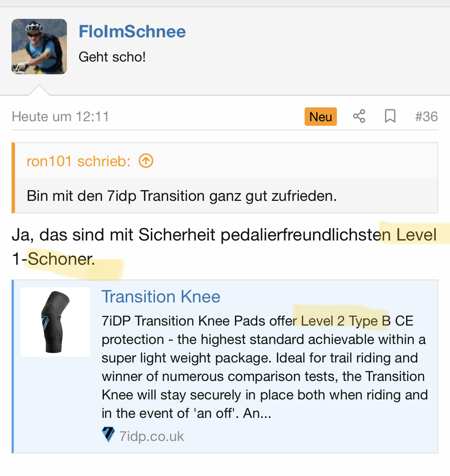Bookmark this post with the bookmark icon
This screenshot has height=476, width=450.
tap(390, 116)
